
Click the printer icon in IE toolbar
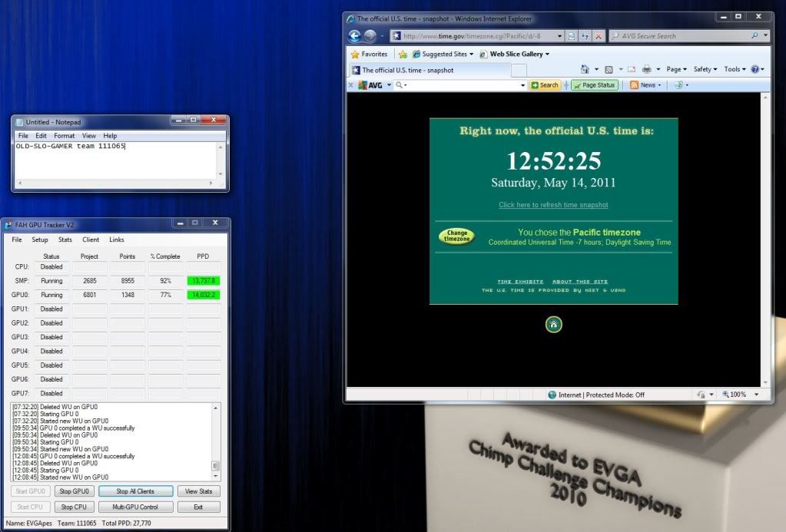tap(646, 69)
